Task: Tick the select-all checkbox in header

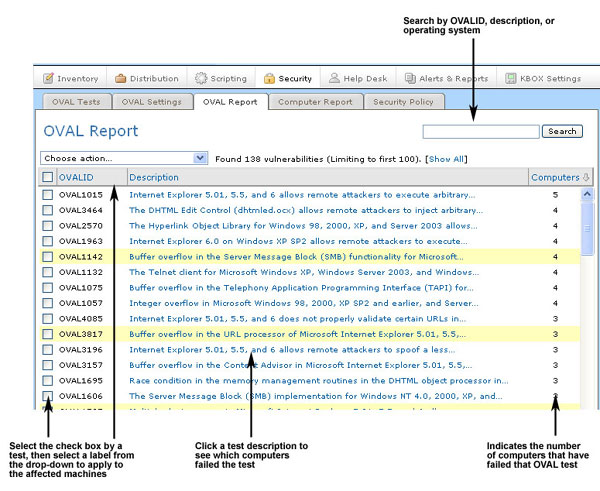Action: pyautogui.click(x=48, y=177)
